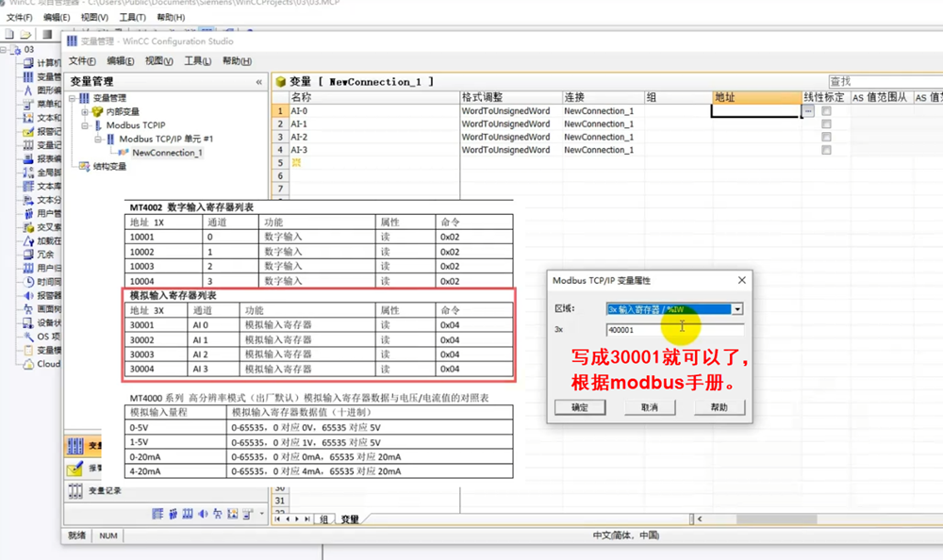Open 工具(L) menu in Configuration Studio

point(197,60)
